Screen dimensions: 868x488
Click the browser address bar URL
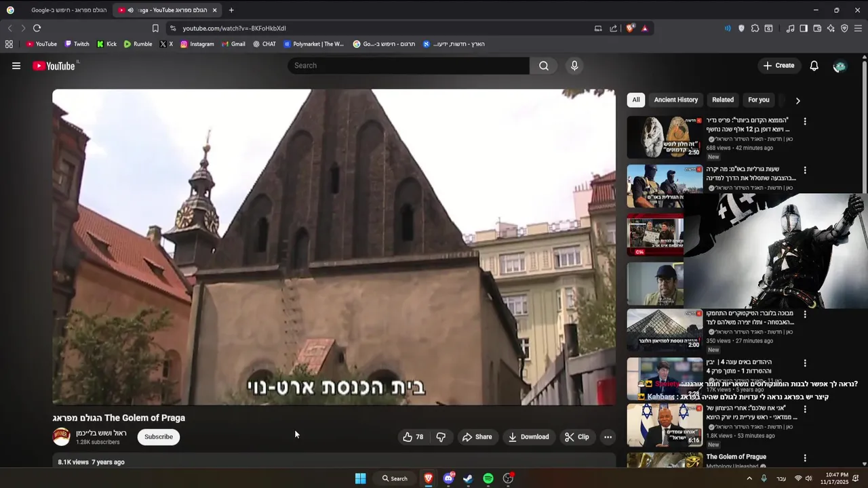click(x=234, y=28)
